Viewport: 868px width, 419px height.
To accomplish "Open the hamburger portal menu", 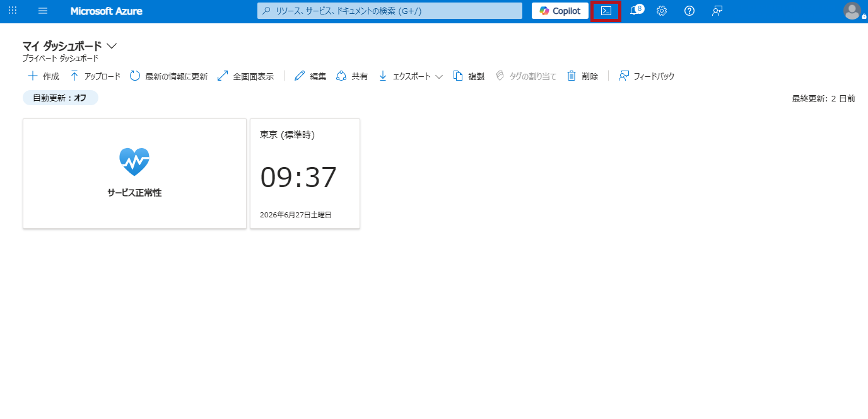I will 43,11.
